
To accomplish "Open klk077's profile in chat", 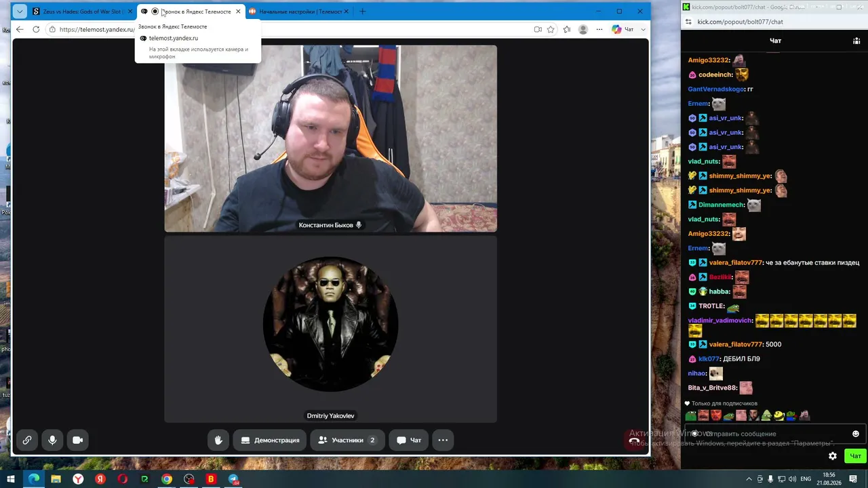I will click(709, 359).
